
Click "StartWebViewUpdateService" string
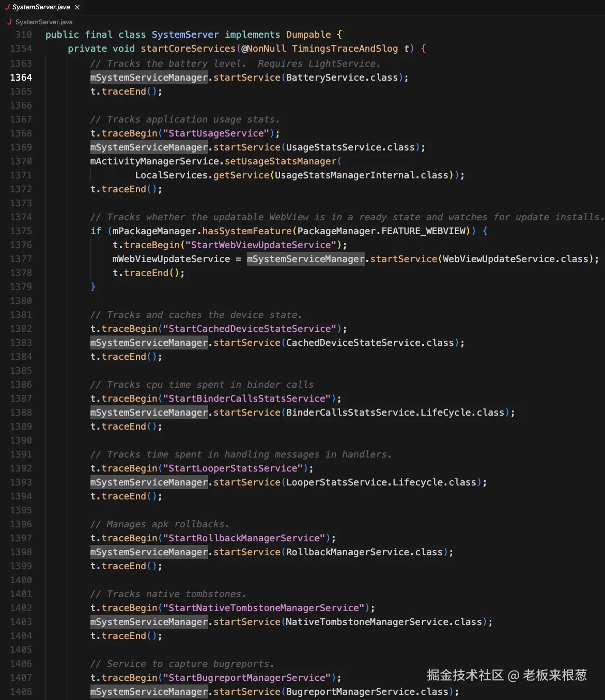(261, 245)
